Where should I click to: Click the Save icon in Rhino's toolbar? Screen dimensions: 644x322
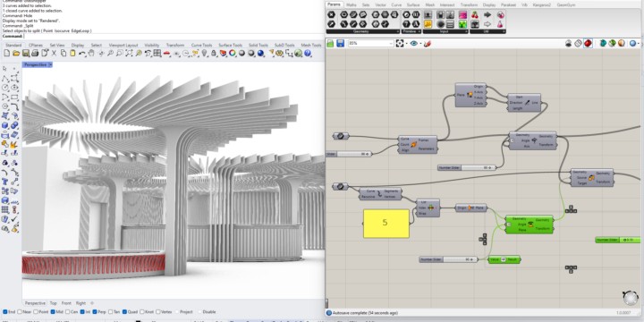(25, 54)
